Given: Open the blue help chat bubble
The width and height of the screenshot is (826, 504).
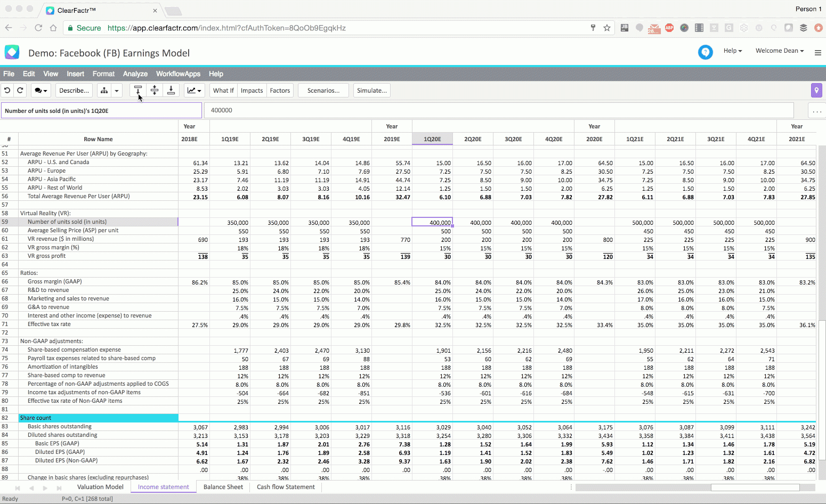Looking at the screenshot, I should coord(706,52).
